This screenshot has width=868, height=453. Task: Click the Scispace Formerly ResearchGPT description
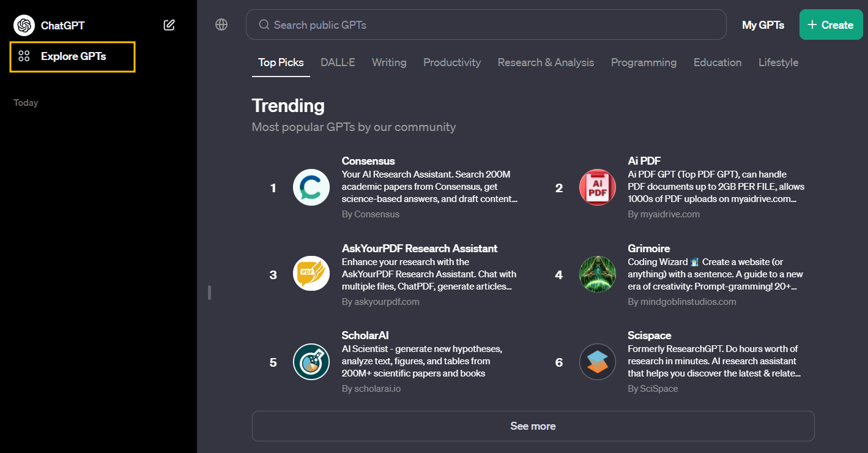[714, 361]
